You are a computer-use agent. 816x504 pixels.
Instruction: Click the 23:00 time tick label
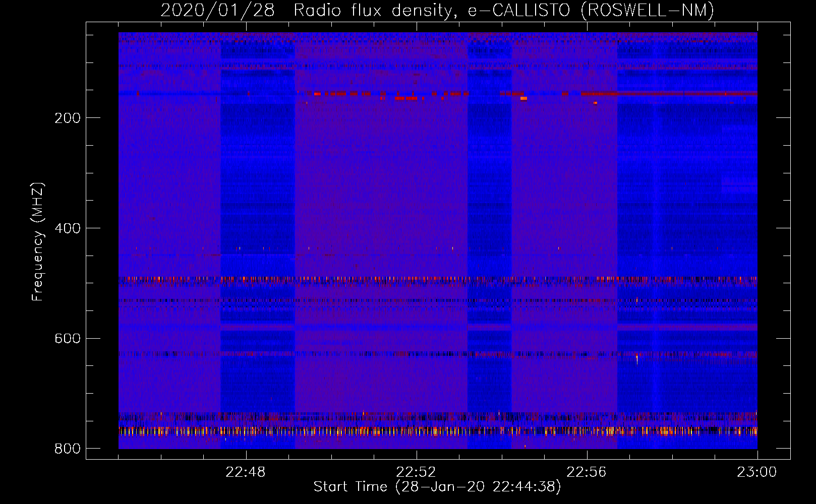click(757, 472)
